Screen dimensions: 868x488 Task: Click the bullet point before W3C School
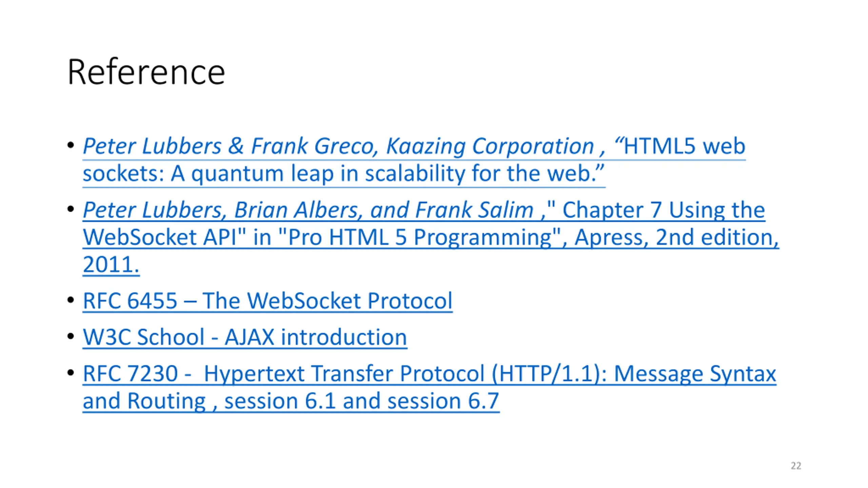coord(71,337)
